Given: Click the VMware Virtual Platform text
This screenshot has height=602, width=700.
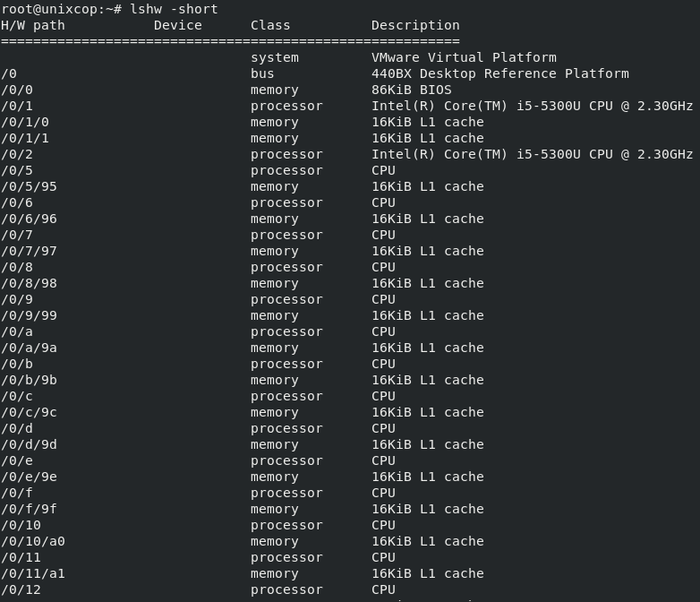Looking at the screenshot, I should coord(464,57).
